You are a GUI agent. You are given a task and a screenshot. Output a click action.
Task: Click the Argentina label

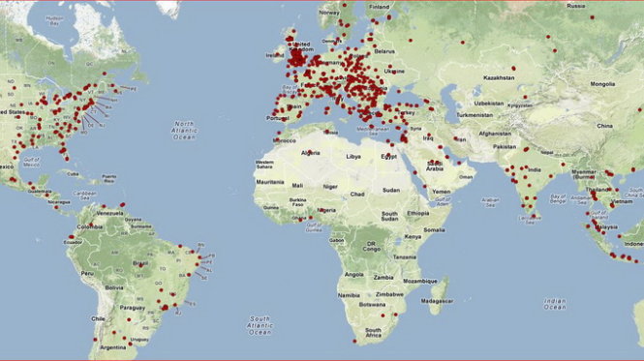pyautogui.click(x=113, y=347)
